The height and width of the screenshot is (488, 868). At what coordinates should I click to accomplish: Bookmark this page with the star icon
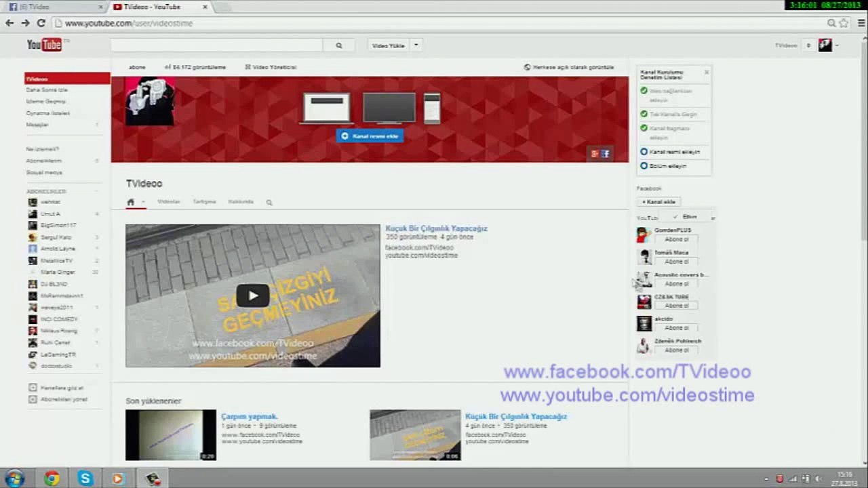pos(844,23)
